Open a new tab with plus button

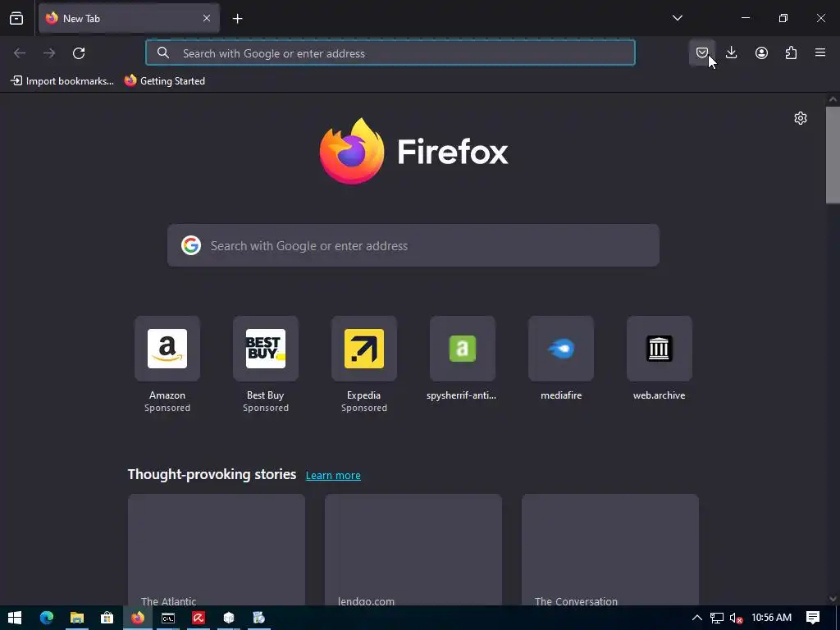[x=237, y=19]
